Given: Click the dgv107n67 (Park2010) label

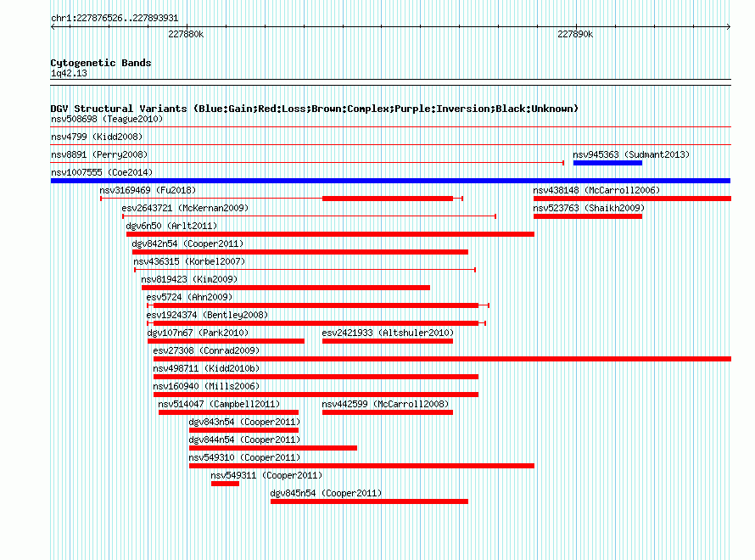Looking at the screenshot, I should coord(198,333).
